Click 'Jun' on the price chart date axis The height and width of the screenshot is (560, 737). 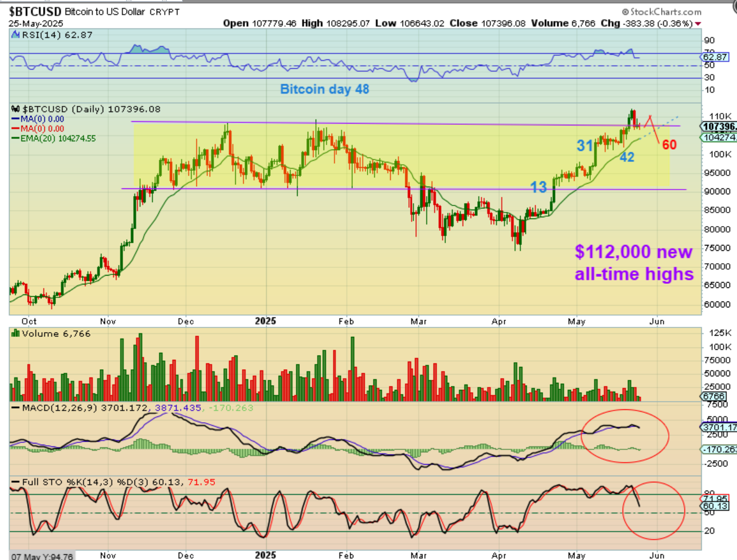click(657, 322)
